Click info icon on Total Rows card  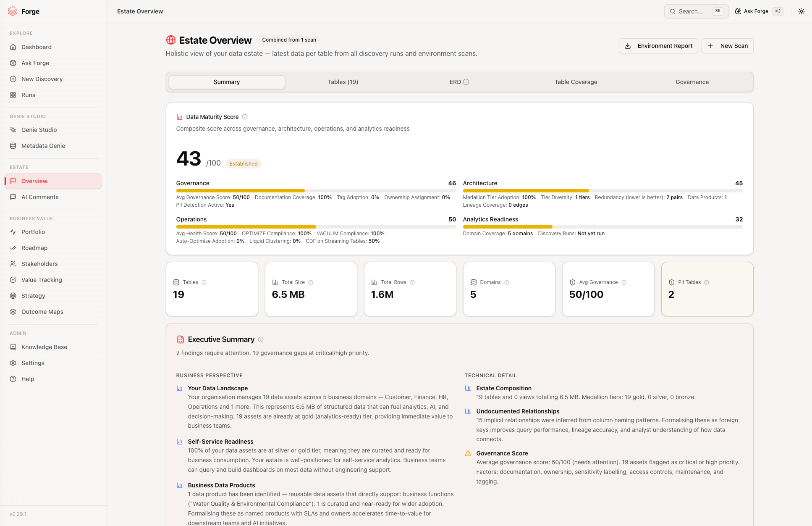point(412,282)
